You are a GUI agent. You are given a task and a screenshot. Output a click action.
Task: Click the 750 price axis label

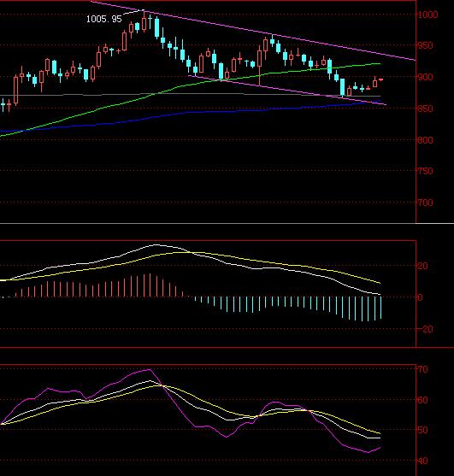click(x=426, y=171)
